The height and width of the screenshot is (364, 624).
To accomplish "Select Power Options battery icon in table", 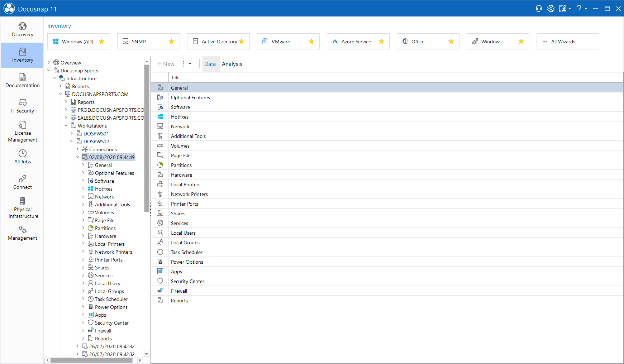I will point(160,262).
